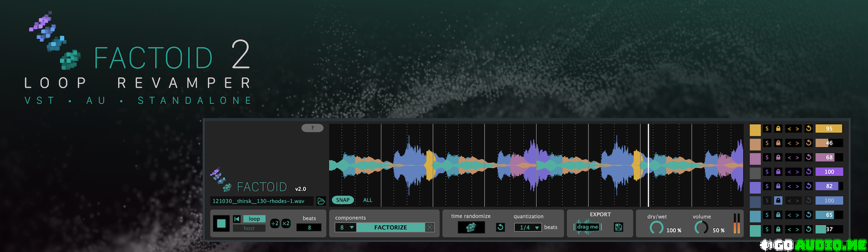Adjust the green component level bar at 37
This screenshot has width=868, height=252.
pos(829,229)
